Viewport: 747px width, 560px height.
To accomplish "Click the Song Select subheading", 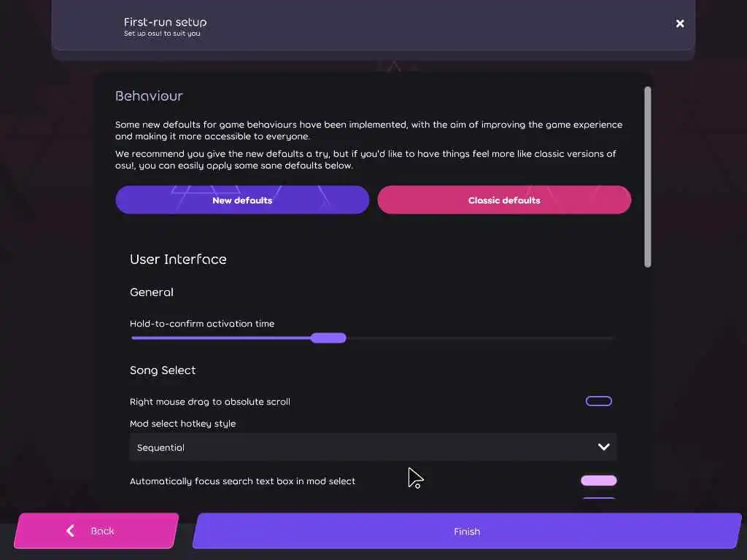I will click(163, 370).
